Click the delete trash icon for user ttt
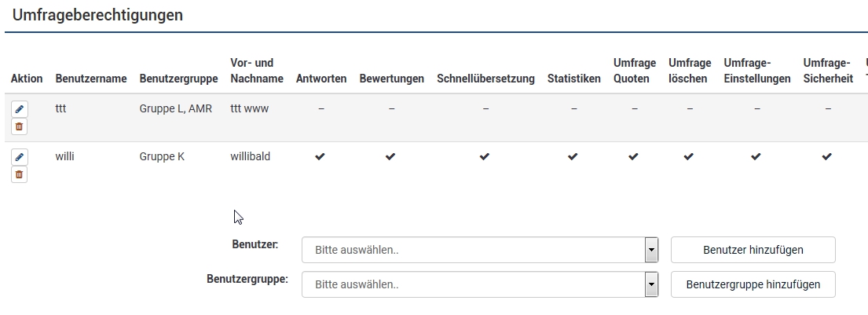Image resolution: width=868 pixels, height=315 pixels. point(20,126)
